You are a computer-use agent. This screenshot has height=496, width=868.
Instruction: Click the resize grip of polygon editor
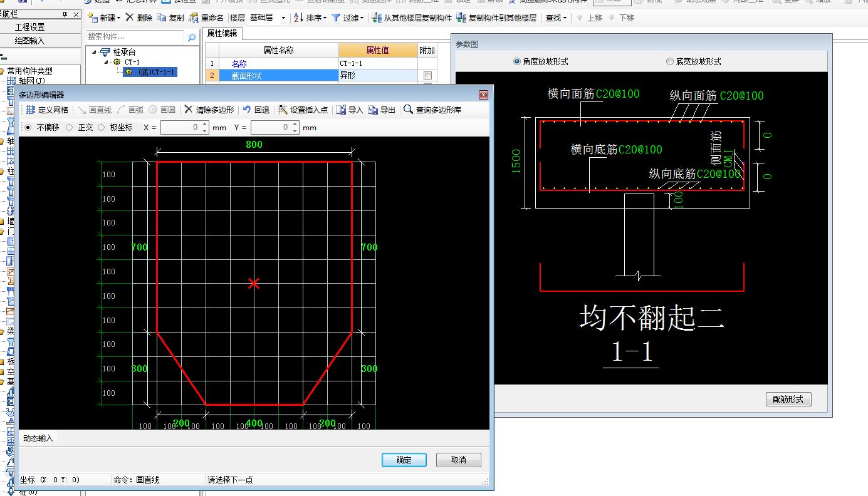pos(485,482)
